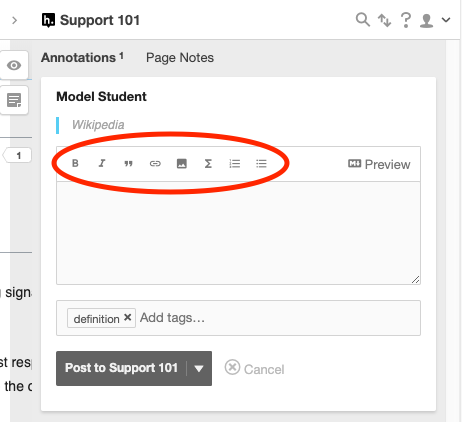Collapse the sidebar with the chevron arrow
This screenshot has height=422, width=462.
pyautogui.click(x=14, y=20)
